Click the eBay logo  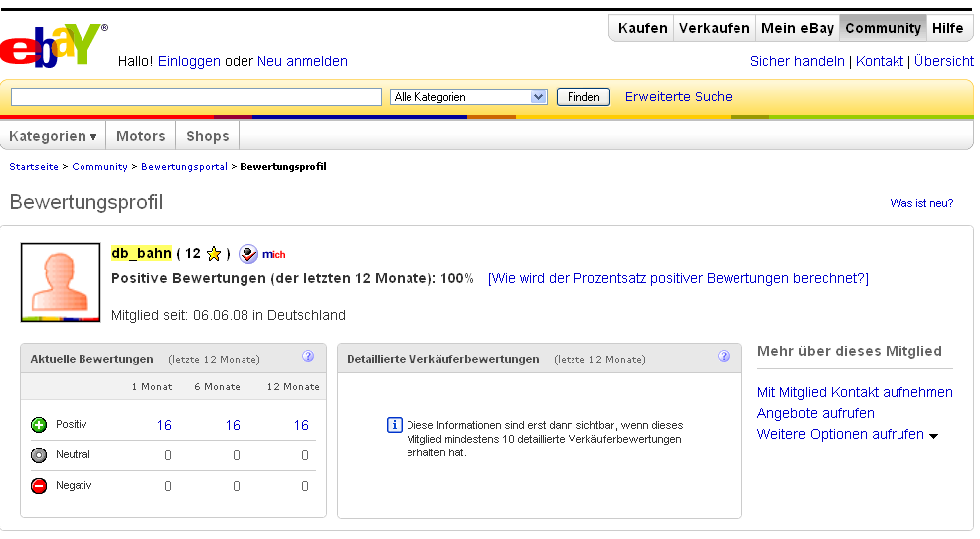click(x=54, y=45)
